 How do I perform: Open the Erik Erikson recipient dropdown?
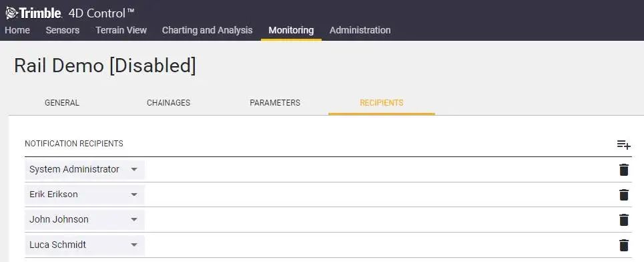tap(85, 194)
